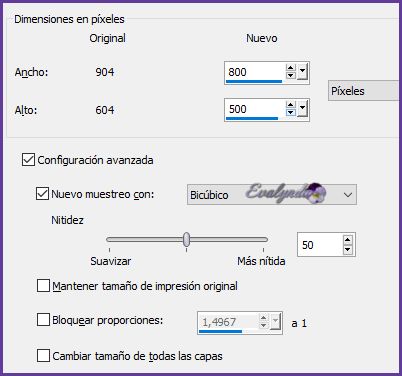
Task: Expand the Bicúbico resampling dropdown
Action: 272,194
